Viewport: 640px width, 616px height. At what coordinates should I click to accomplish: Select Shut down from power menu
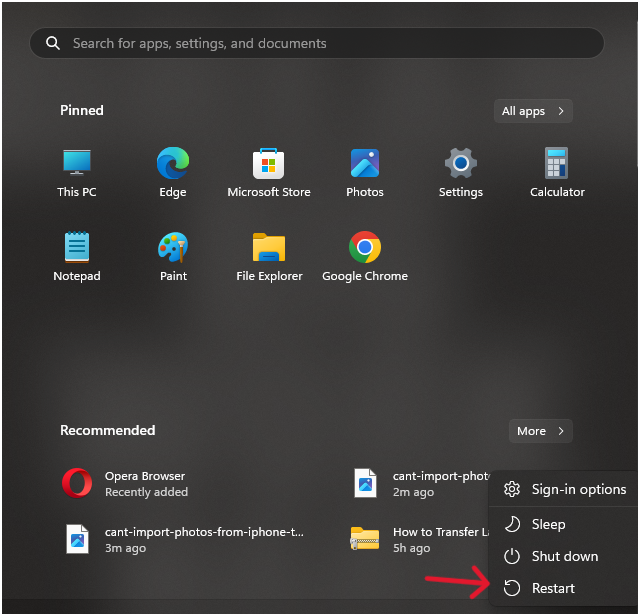click(x=564, y=556)
